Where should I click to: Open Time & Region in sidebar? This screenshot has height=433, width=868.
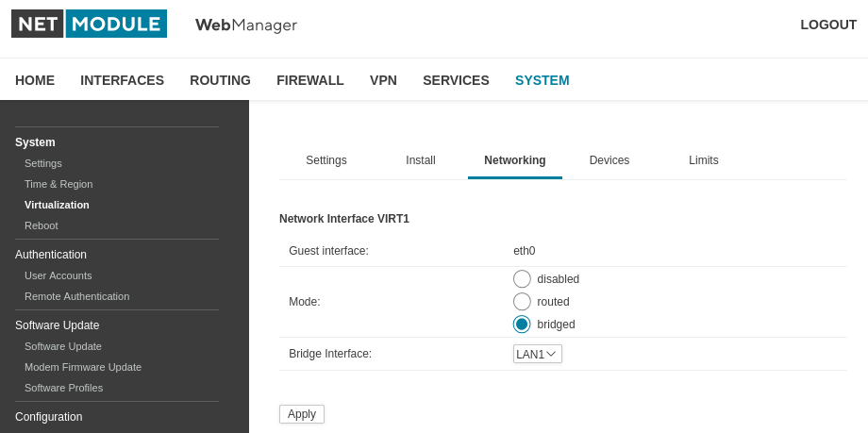(58, 184)
